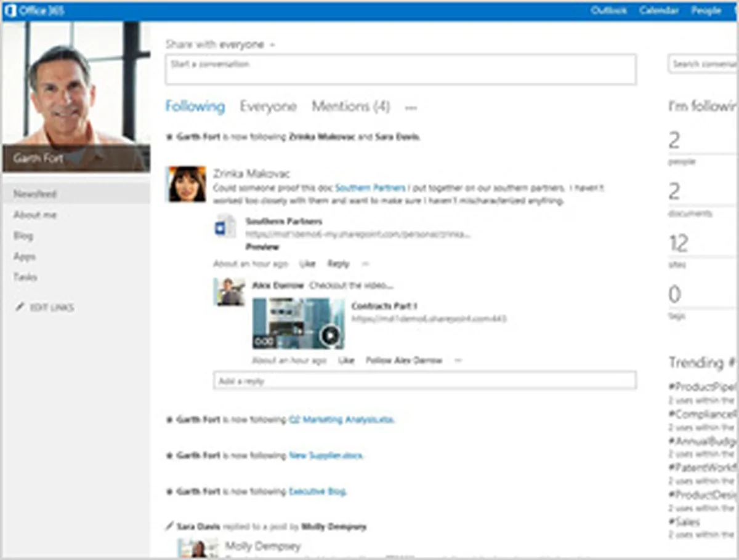Open About me in the left navigation

coord(35,215)
